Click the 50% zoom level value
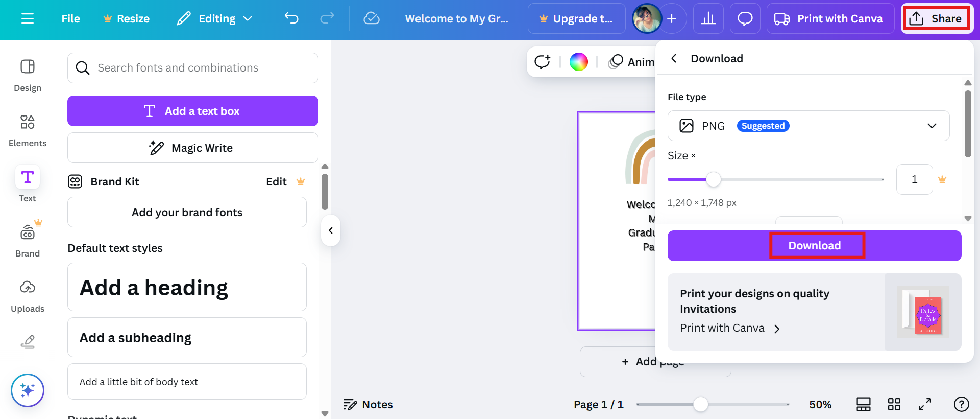The height and width of the screenshot is (419, 980). (x=820, y=405)
